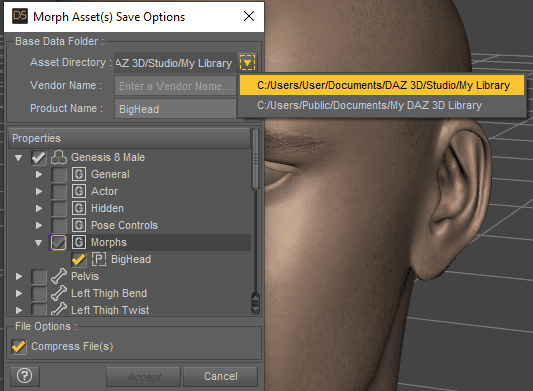Screen dimensions: 533x391
Task: Disable Compress File(s) option
Action: click(x=19, y=346)
